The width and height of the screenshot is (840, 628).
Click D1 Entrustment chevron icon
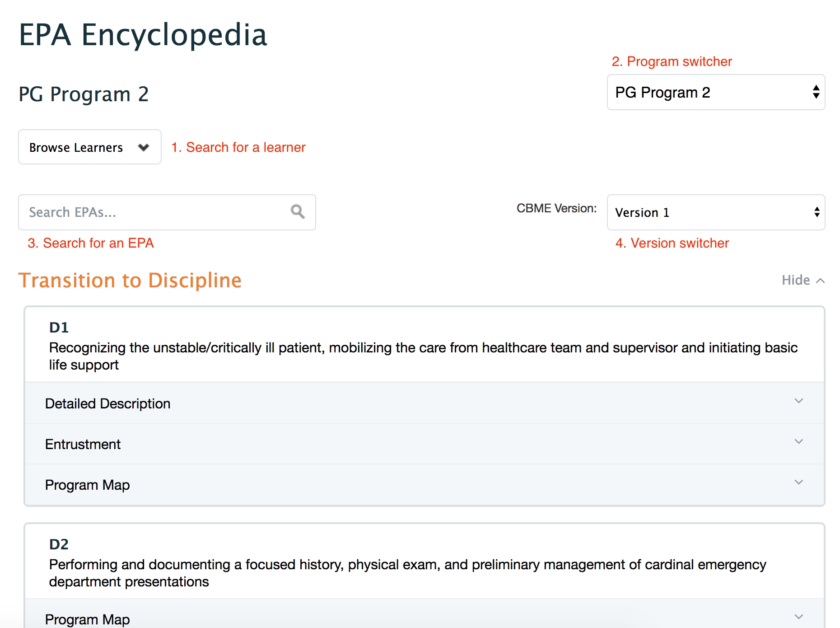pyautogui.click(x=798, y=442)
